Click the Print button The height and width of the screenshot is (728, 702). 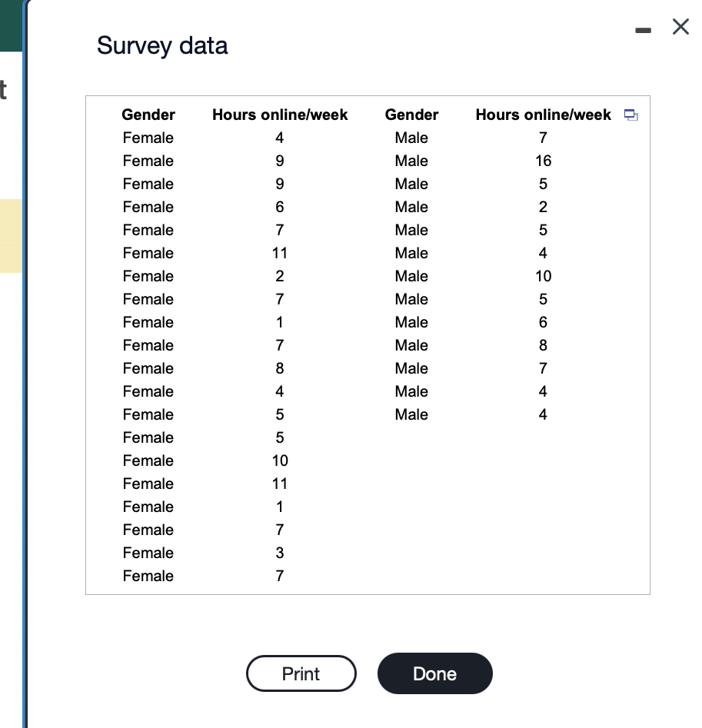[301, 673]
